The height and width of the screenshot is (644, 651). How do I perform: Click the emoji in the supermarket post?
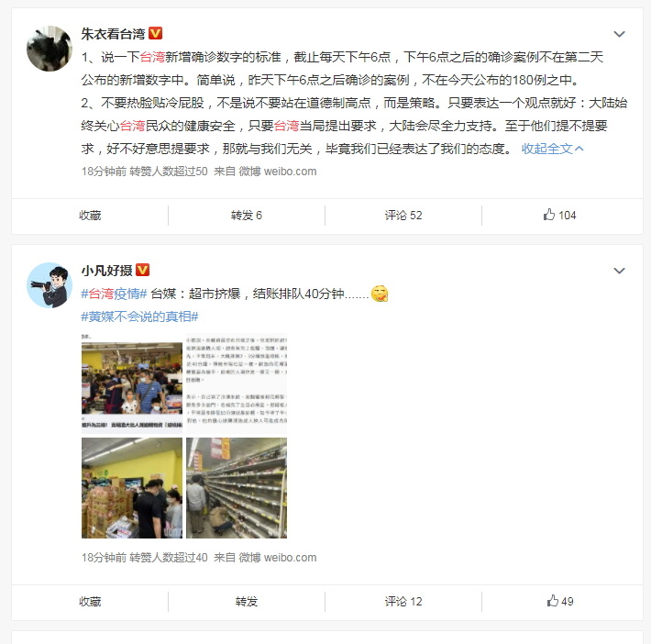coord(380,294)
